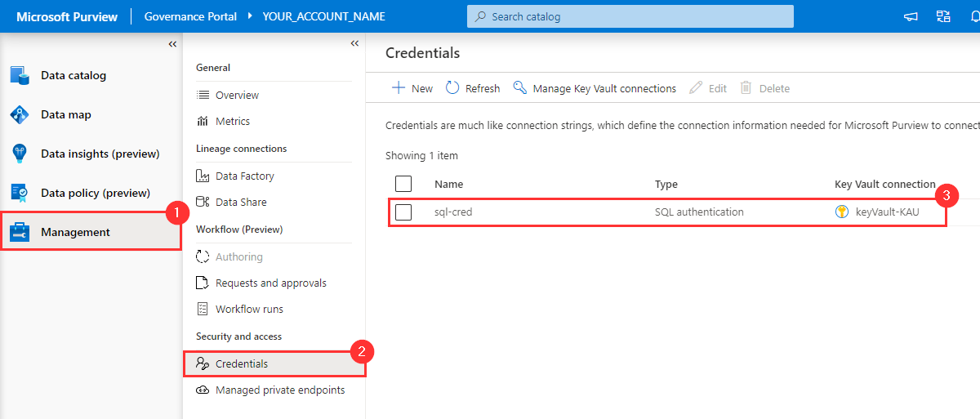Click the Data map icon
This screenshot has height=419, width=980.
click(x=20, y=114)
